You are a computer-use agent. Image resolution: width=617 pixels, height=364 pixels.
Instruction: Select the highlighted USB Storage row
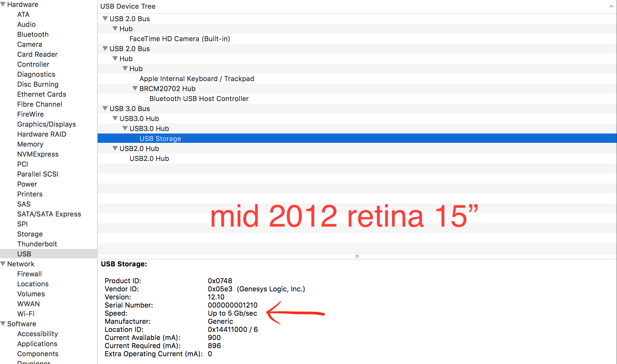(x=160, y=138)
